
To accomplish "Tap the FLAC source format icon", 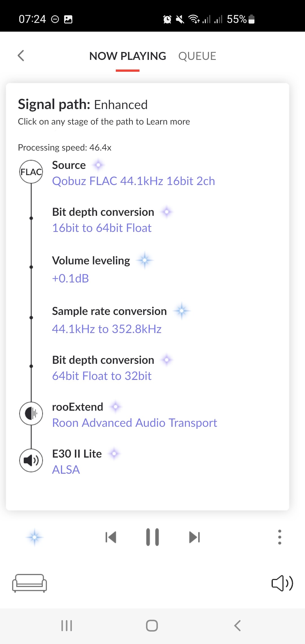I will (31, 172).
